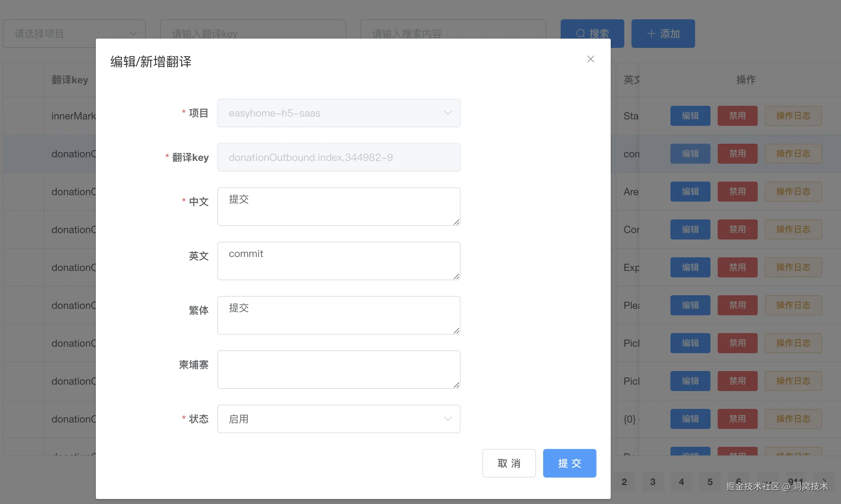
Task: Click red 禁用 button in first row
Action: pyautogui.click(x=737, y=116)
